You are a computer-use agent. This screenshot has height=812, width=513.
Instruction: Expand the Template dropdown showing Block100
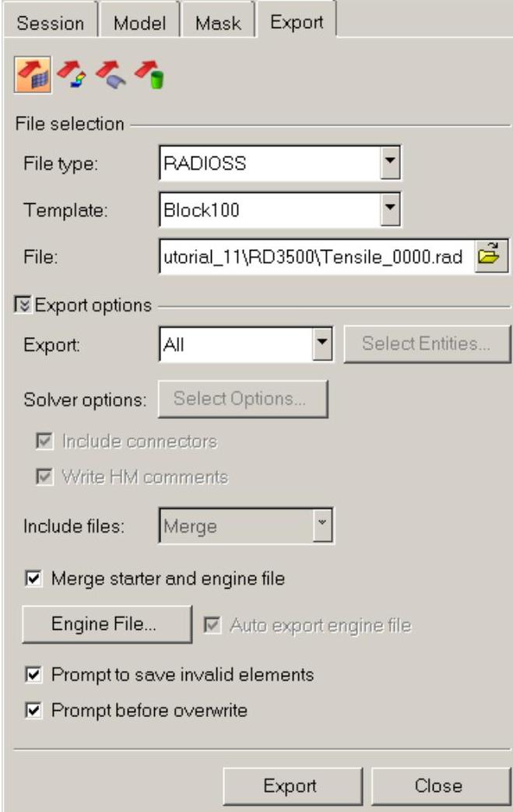[x=392, y=209]
